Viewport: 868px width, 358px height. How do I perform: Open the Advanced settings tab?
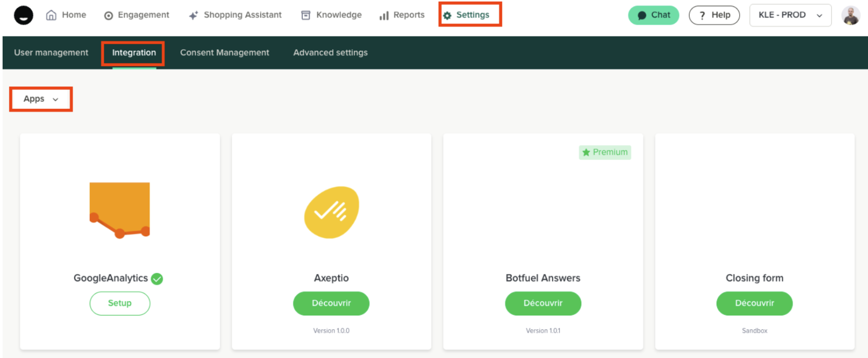330,52
